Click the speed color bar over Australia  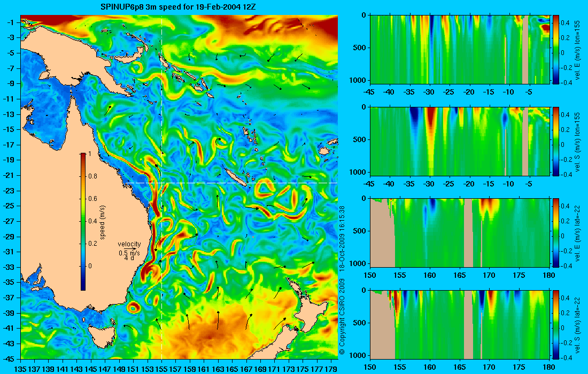point(83,222)
